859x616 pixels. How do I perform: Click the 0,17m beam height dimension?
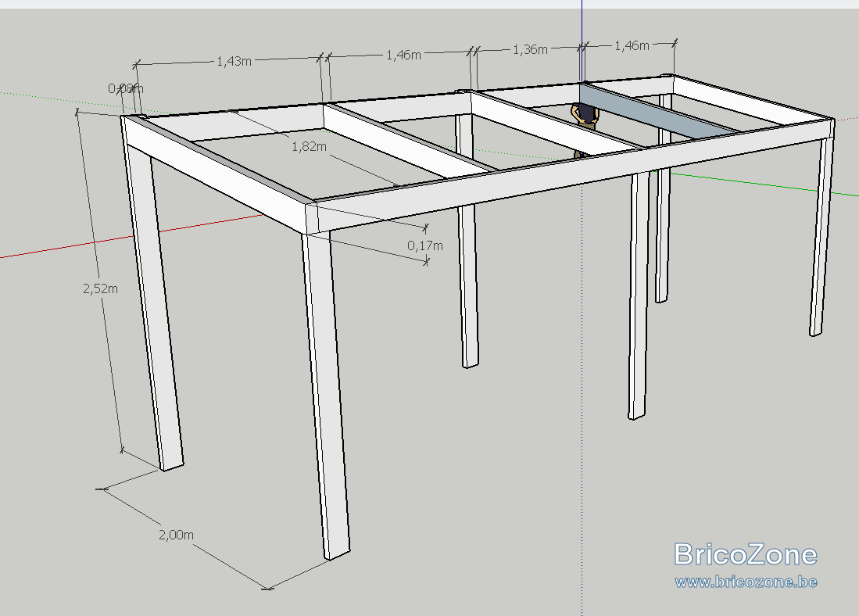click(425, 245)
